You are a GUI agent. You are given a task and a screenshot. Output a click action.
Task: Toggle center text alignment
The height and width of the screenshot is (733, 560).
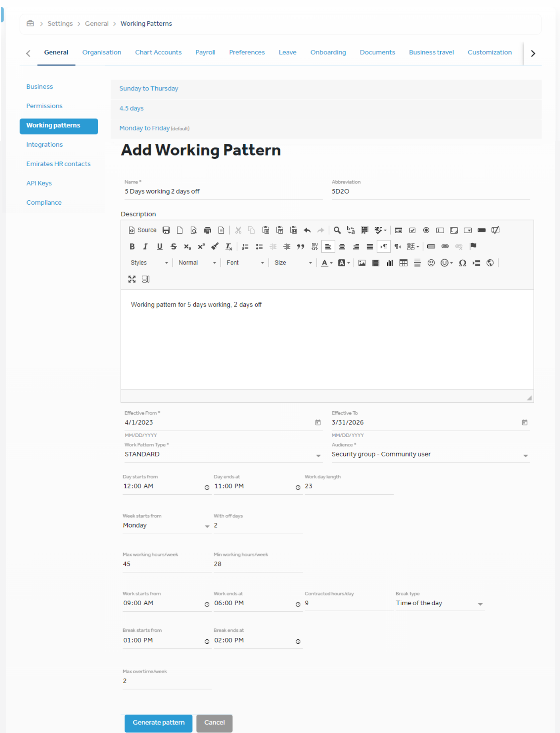pos(342,246)
